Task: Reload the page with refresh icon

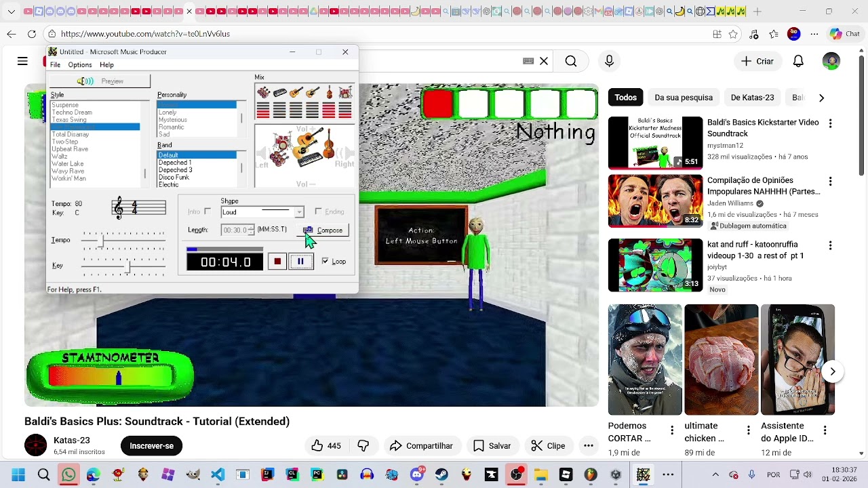Action: point(32,34)
